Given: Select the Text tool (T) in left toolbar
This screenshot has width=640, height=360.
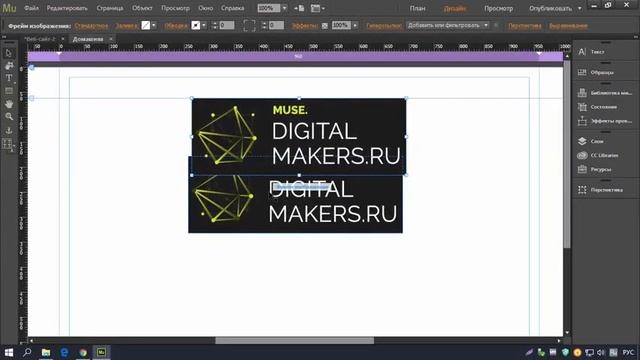Looking at the screenshot, I should click(x=9, y=78).
